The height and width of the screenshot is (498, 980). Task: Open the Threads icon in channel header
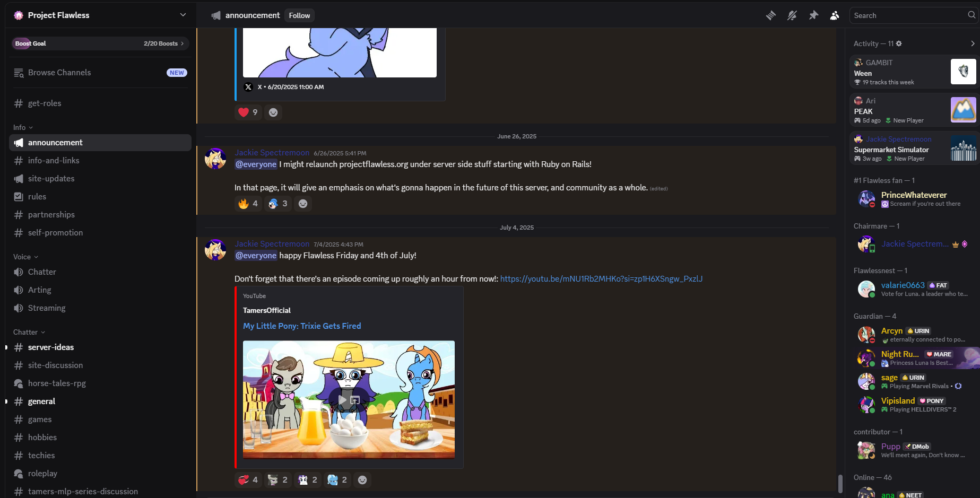pos(771,15)
